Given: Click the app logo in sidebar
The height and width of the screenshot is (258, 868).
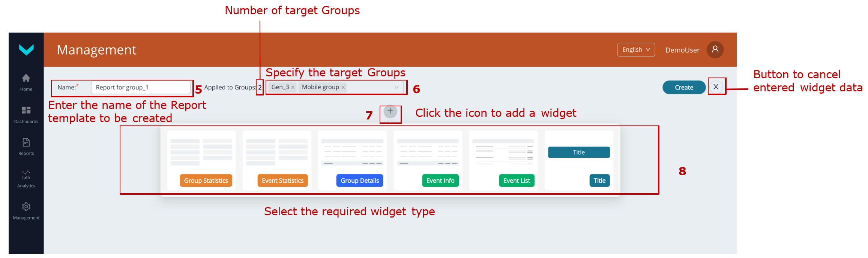Looking at the screenshot, I should 26,49.
